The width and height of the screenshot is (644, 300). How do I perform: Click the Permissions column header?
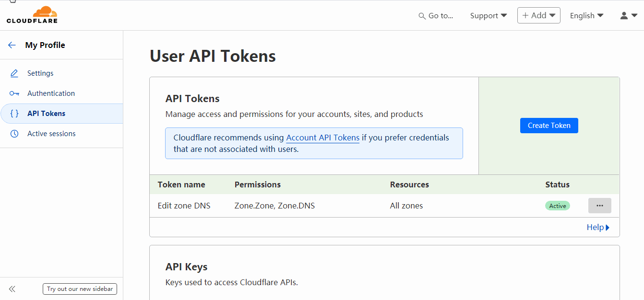pyautogui.click(x=258, y=185)
